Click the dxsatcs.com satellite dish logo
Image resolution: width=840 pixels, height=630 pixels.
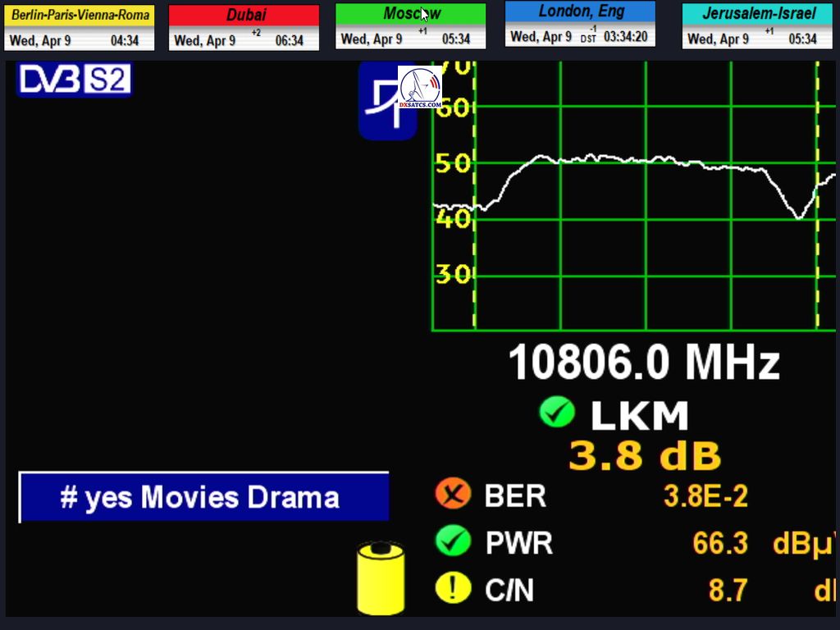pyautogui.click(x=420, y=88)
